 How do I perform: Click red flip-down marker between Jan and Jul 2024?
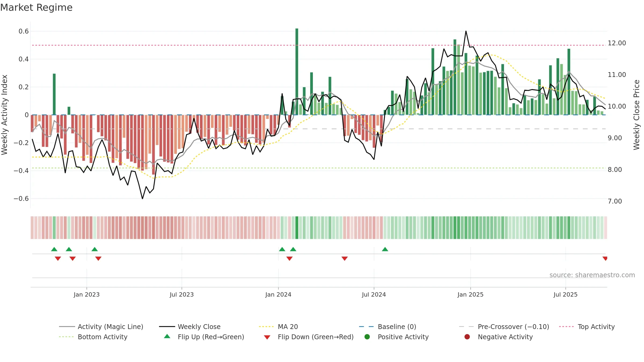click(345, 258)
